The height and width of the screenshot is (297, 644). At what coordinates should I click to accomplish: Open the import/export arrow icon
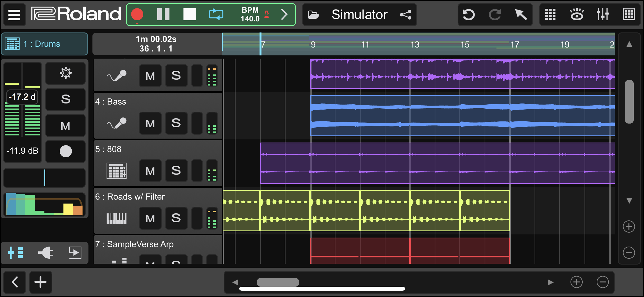coord(75,253)
